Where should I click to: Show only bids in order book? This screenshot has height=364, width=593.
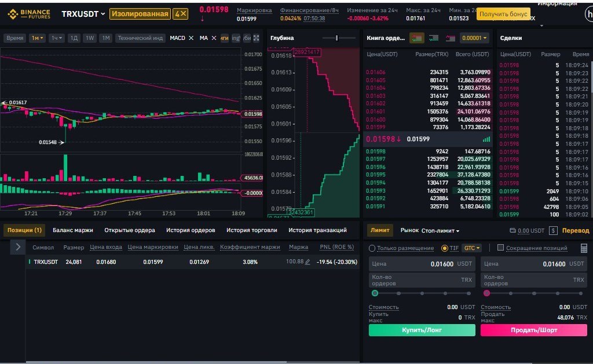(x=434, y=38)
